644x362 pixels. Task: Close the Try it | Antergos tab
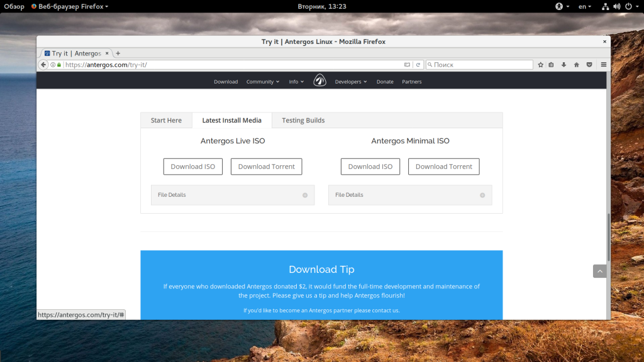[107, 53]
